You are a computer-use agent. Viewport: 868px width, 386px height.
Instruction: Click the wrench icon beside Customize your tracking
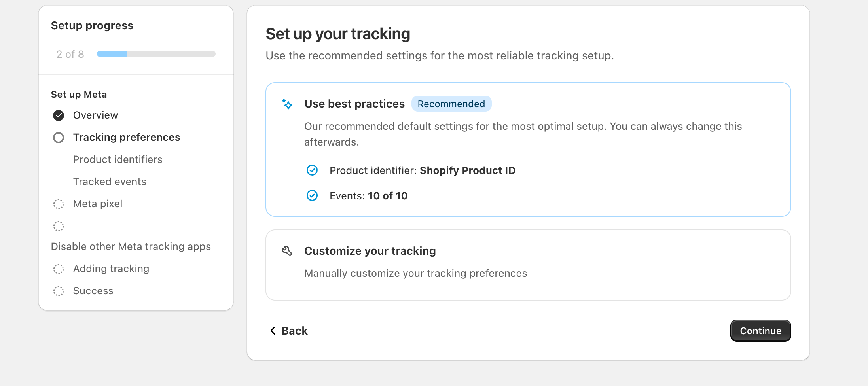[287, 251]
